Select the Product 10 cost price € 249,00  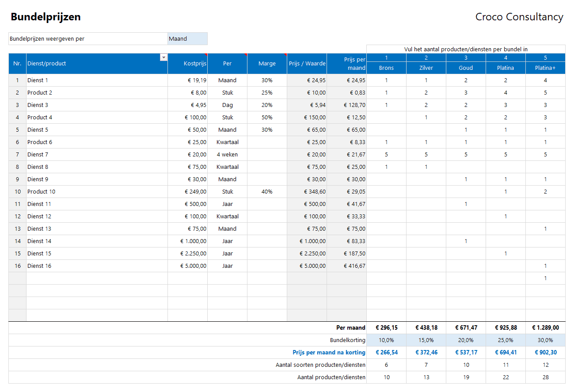coord(187,192)
